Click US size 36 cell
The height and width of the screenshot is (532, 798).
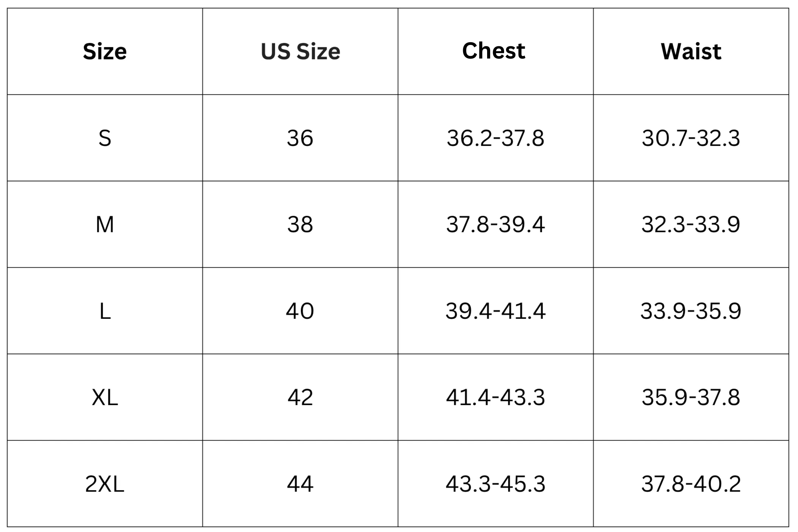click(x=300, y=138)
